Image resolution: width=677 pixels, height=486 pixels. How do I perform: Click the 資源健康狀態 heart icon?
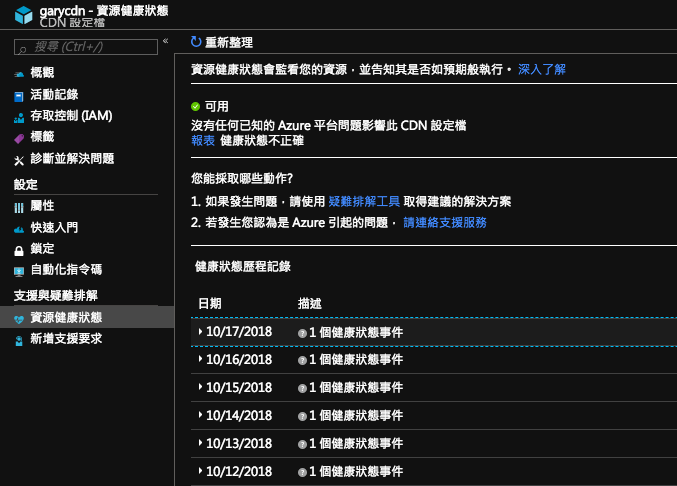pyautogui.click(x=19, y=319)
